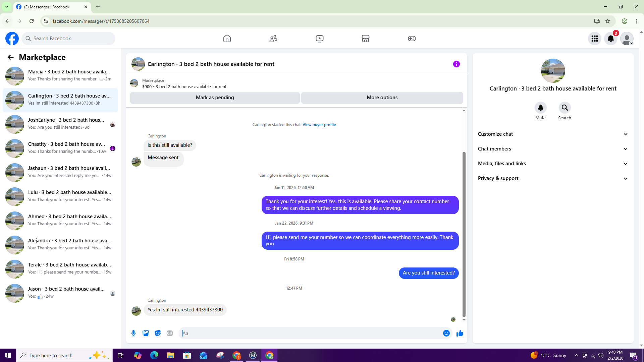The image size is (644, 362).
Task: Open Microsoft Edge from taskbar
Action: [154, 355]
